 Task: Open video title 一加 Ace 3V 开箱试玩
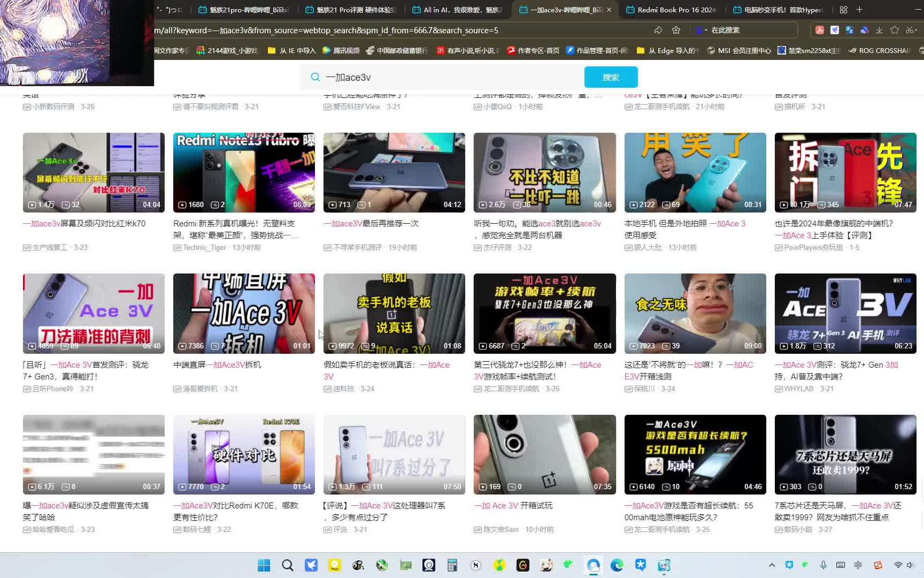click(513, 506)
